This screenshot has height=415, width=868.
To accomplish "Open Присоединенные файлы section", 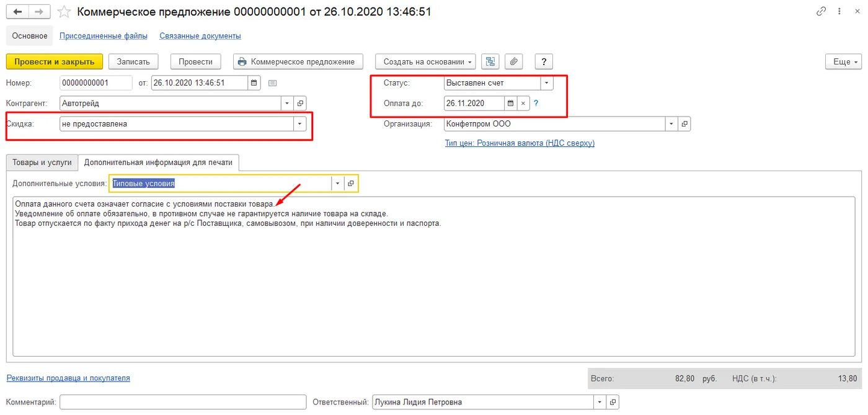I will (x=104, y=36).
